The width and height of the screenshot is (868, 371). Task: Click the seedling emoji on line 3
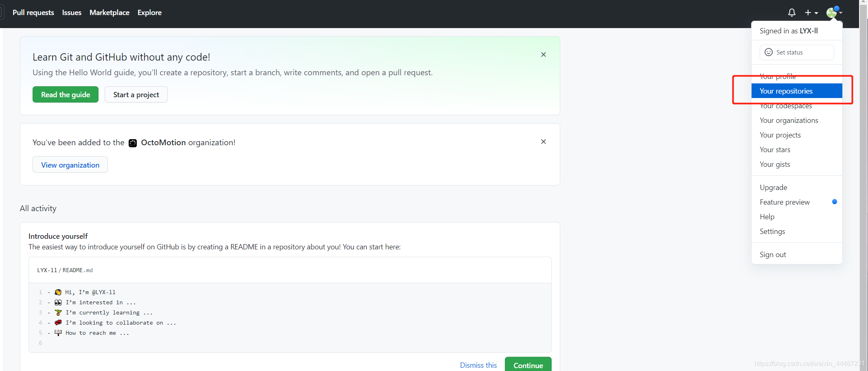coord(58,312)
